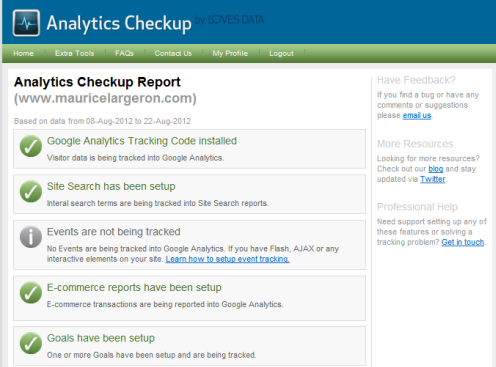
Task: Follow the 'email us' feedback link
Action: coord(417,115)
